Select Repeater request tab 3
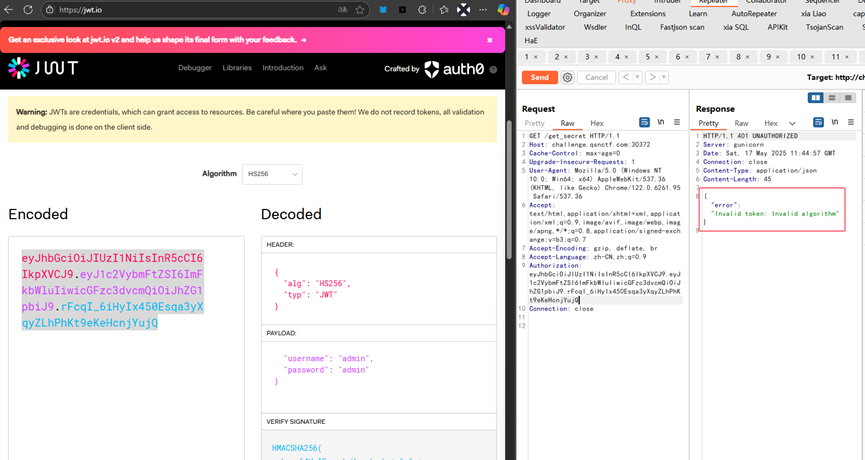This screenshot has width=865, height=460. [587, 57]
